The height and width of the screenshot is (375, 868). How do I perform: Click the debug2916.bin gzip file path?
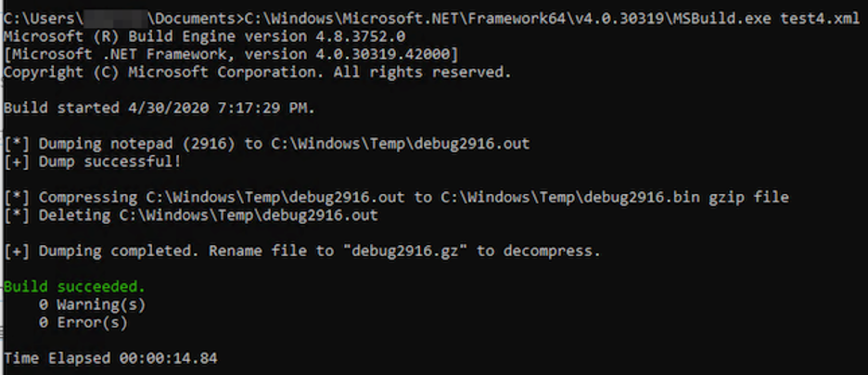[x=615, y=197]
